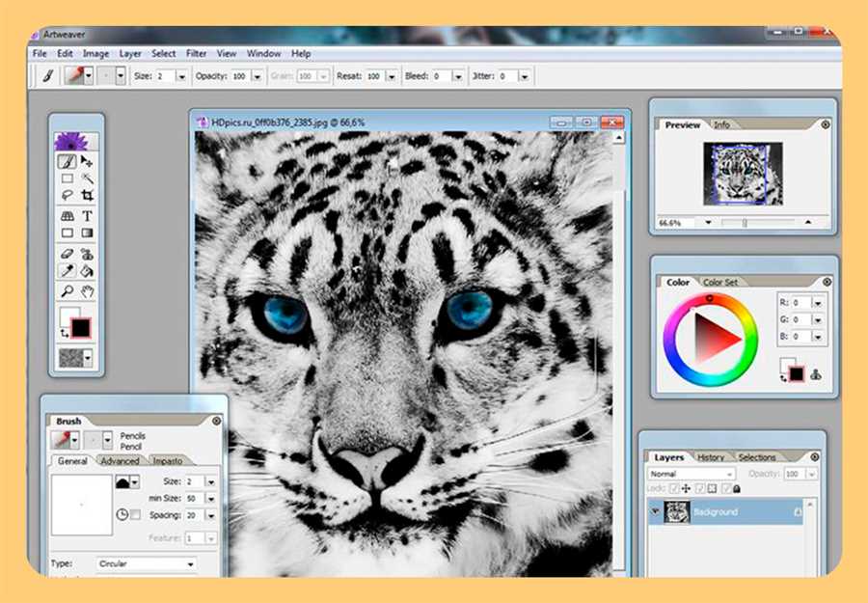Switch to the Selections tab
The image size is (868, 603).
(x=757, y=457)
